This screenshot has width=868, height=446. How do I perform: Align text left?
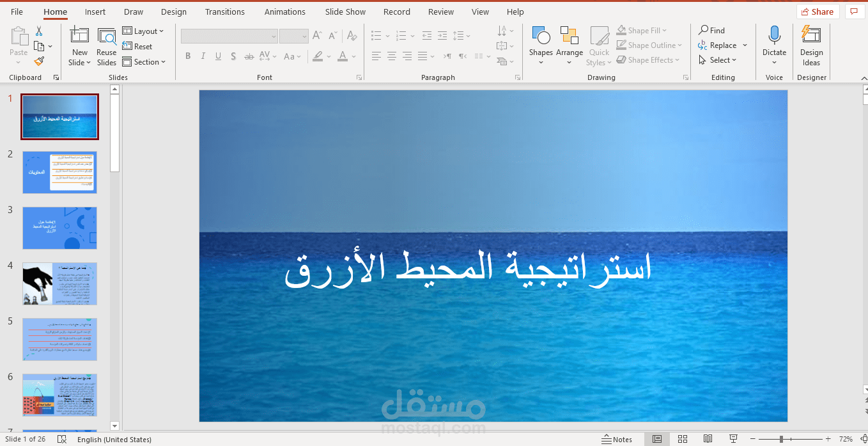pyautogui.click(x=376, y=56)
